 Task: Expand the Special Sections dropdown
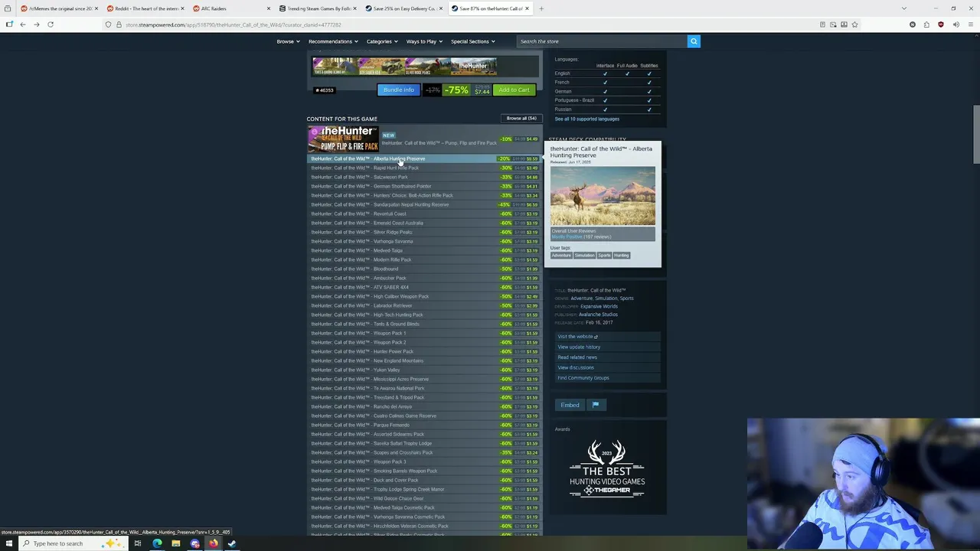click(x=472, y=41)
